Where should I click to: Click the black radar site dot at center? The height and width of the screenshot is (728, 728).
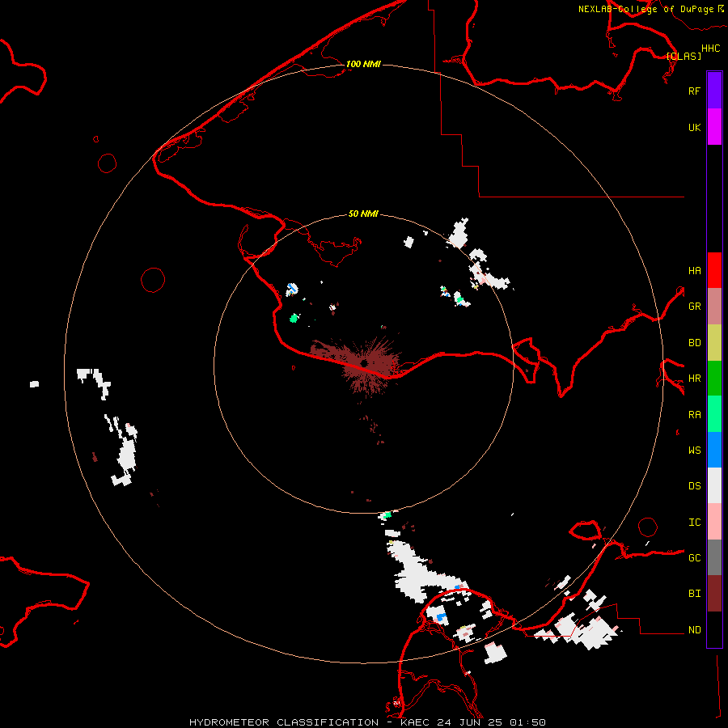365,363
